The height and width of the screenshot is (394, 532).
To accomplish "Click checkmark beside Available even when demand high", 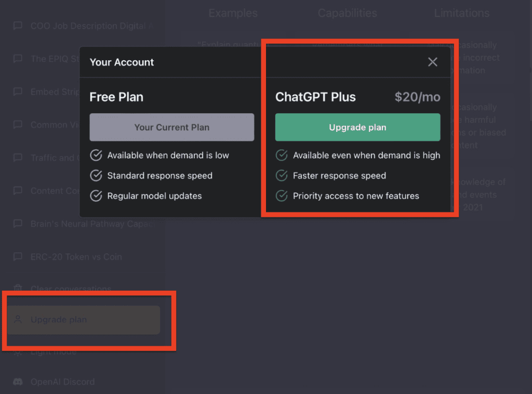I will (x=282, y=155).
